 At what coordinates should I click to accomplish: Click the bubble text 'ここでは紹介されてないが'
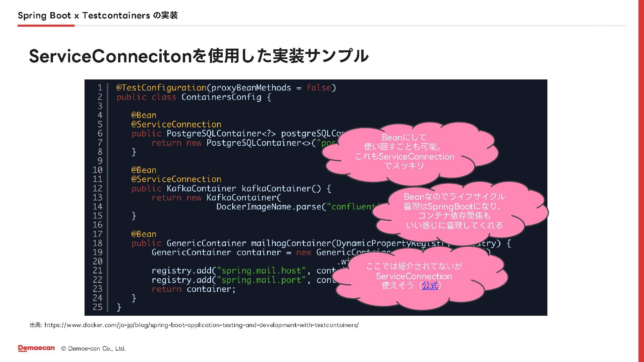click(414, 266)
